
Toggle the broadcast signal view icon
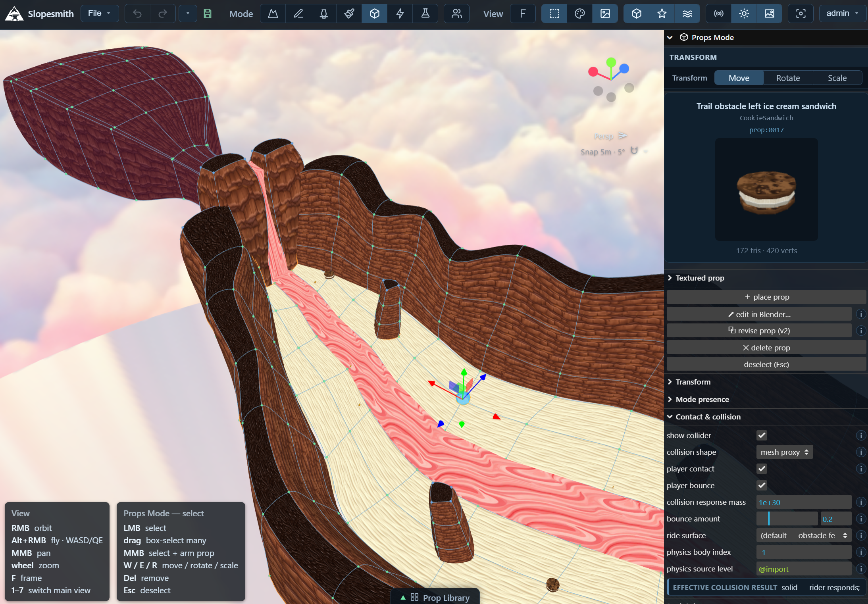point(719,13)
